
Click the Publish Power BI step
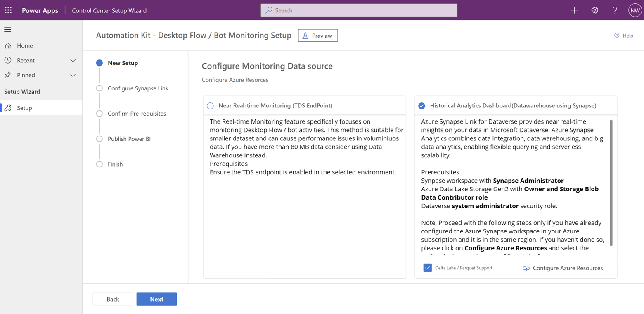pos(129,139)
